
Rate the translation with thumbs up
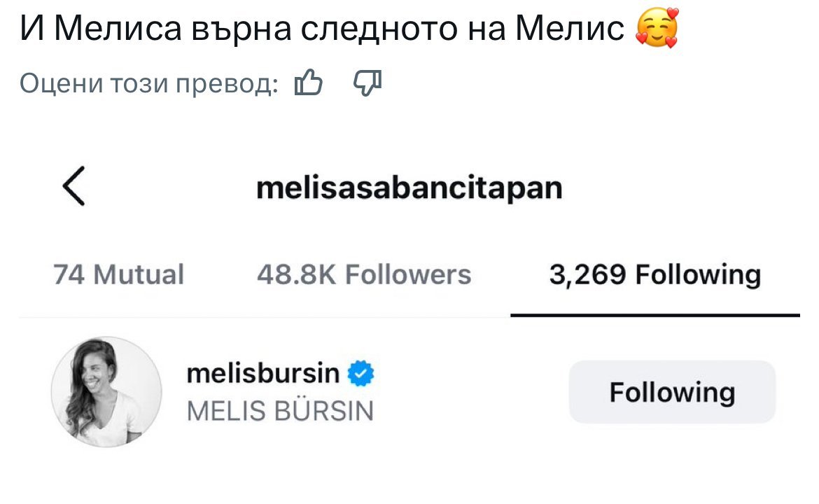(308, 83)
